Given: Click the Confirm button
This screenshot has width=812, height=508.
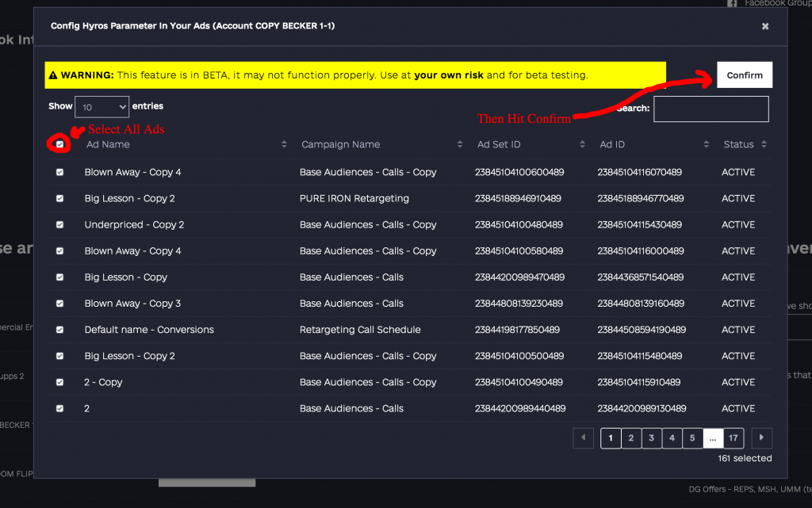Looking at the screenshot, I should 745,75.
